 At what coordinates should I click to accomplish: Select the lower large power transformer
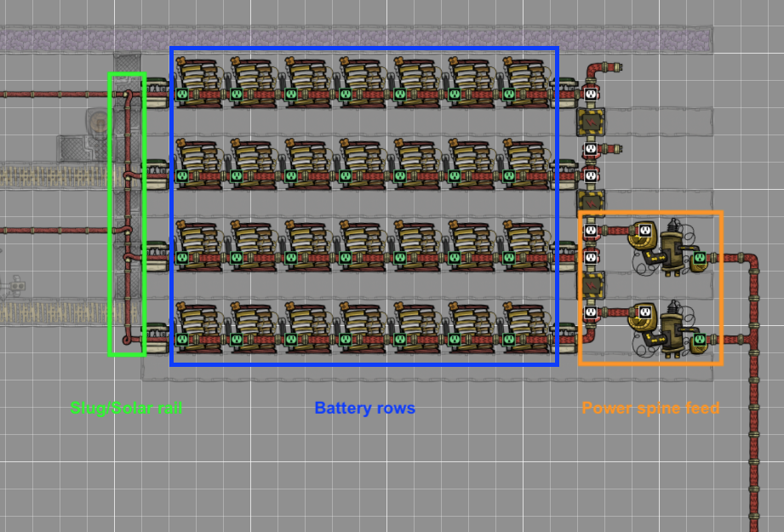pos(670,329)
